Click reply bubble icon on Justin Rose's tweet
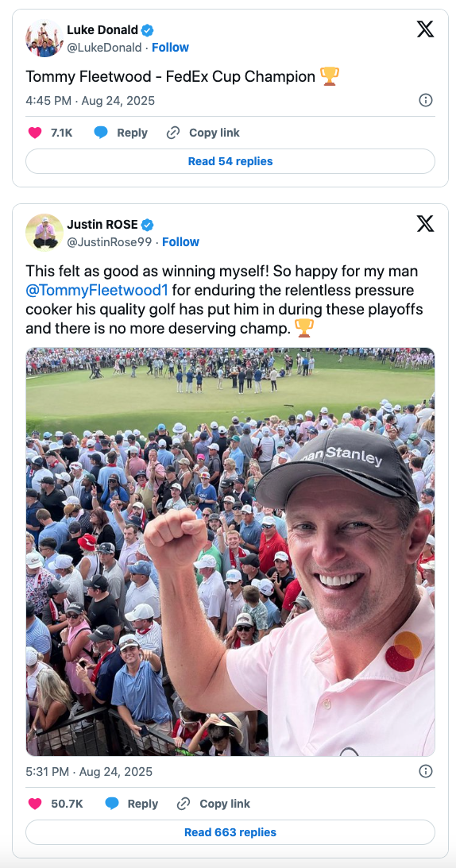Screen dimensions: 456x868 pos(112,804)
